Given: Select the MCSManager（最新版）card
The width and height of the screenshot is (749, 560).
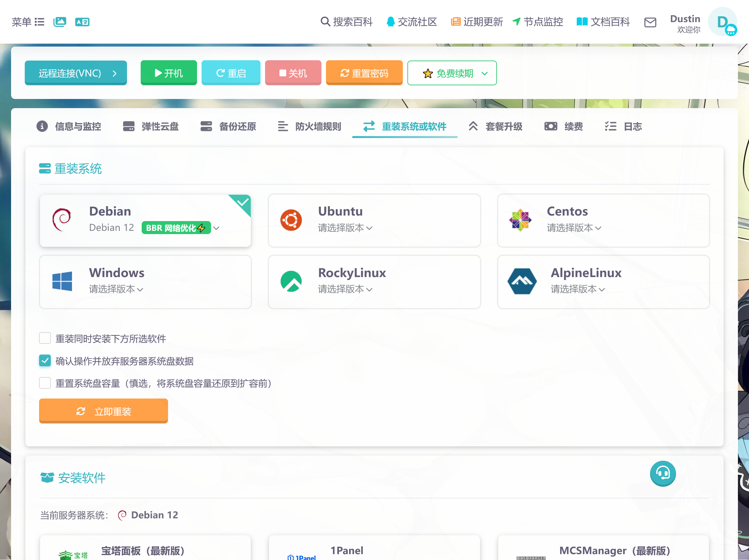Looking at the screenshot, I should click(x=603, y=548).
